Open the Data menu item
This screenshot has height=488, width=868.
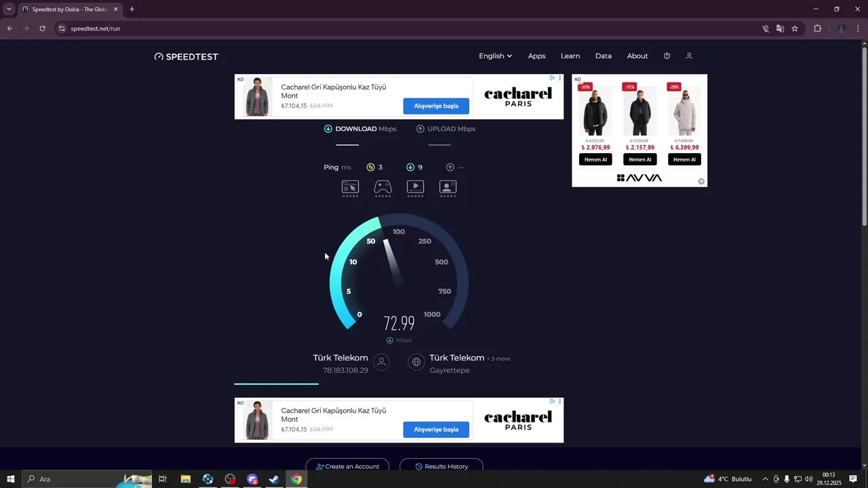pyautogui.click(x=604, y=56)
